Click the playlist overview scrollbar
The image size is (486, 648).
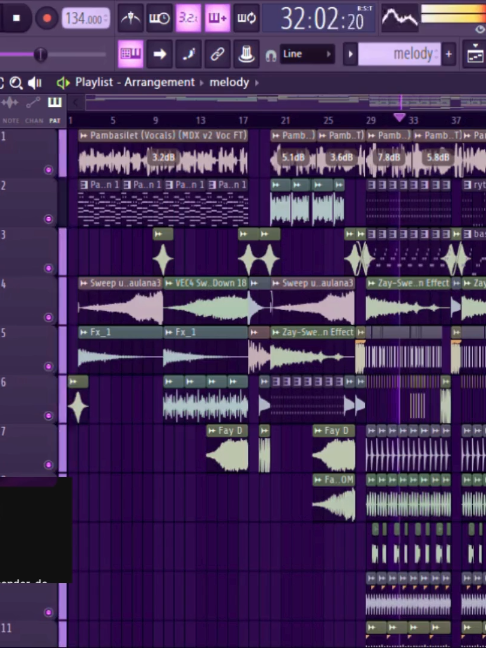[x=285, y=102]
